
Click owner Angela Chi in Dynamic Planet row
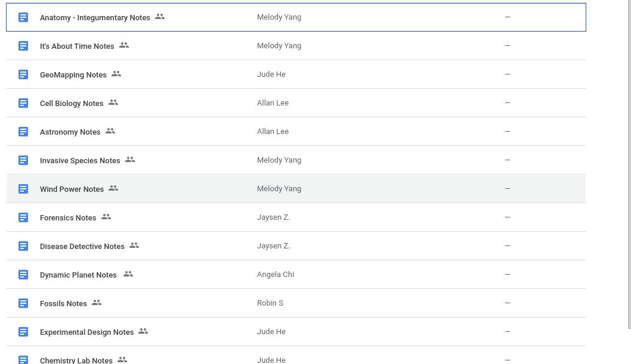[x=276, y=275]
